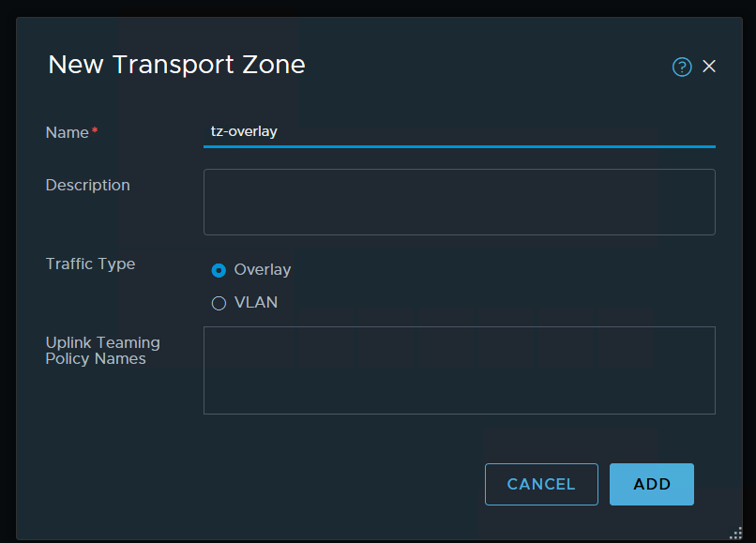
Task: Confirm with the ADD button
Action: 651,484
